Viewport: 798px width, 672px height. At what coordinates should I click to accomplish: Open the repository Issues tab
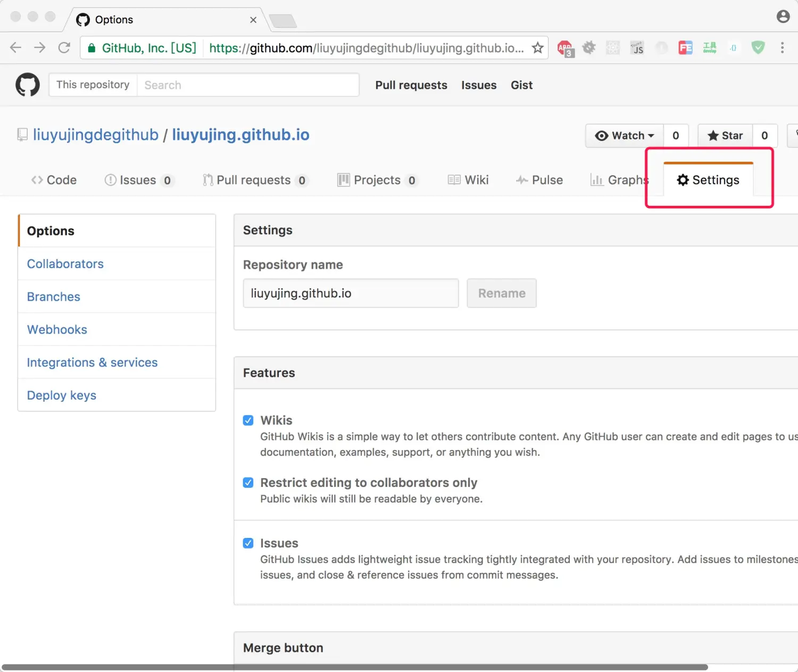point(139,180)
